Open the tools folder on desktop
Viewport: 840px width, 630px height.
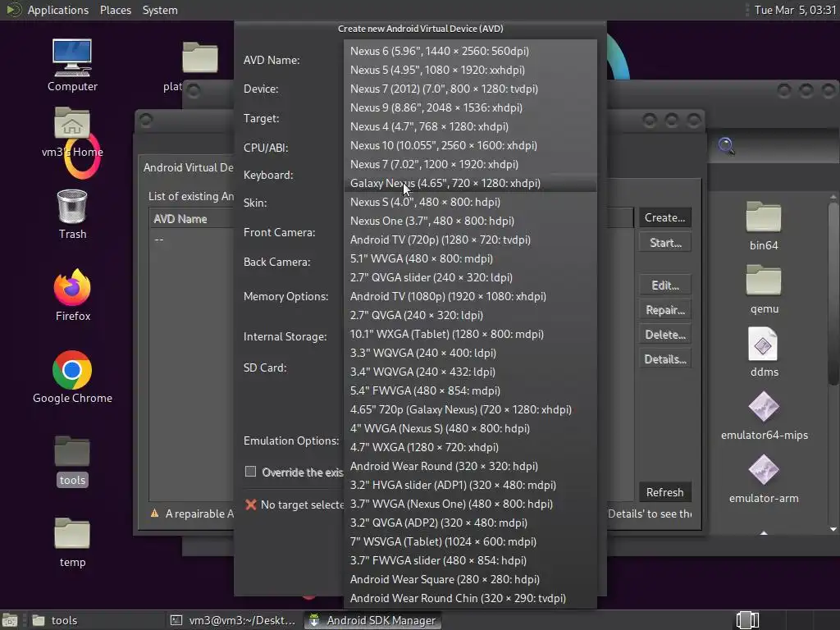(72, 453)
